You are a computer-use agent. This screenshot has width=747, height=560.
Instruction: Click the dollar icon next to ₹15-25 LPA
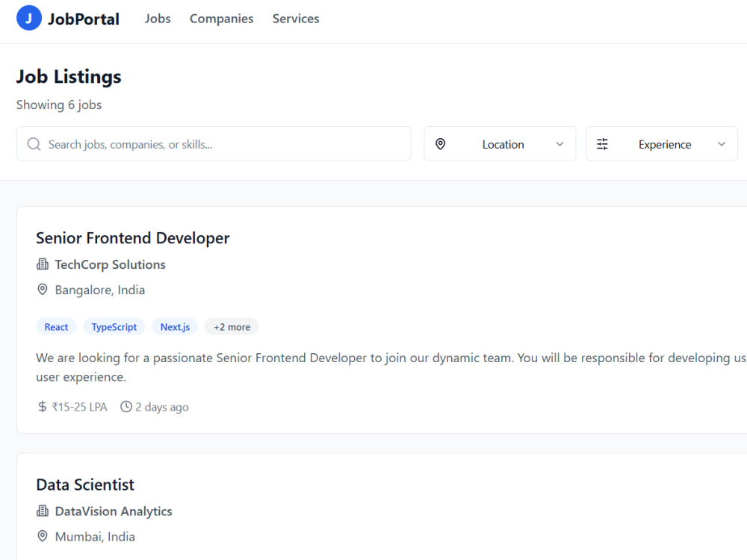(43, 407)
